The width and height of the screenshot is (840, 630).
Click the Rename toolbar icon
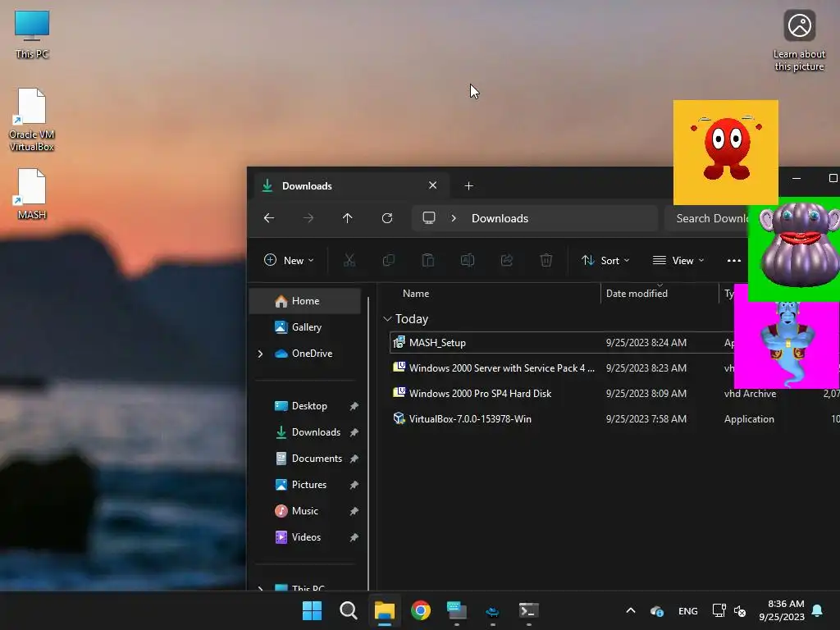tap(467, 260)
